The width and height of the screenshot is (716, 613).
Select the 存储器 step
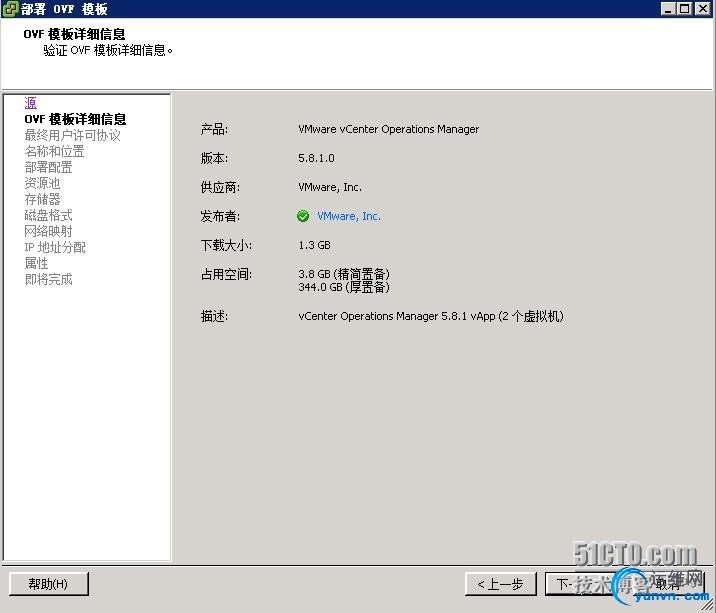tap(42, 199)
